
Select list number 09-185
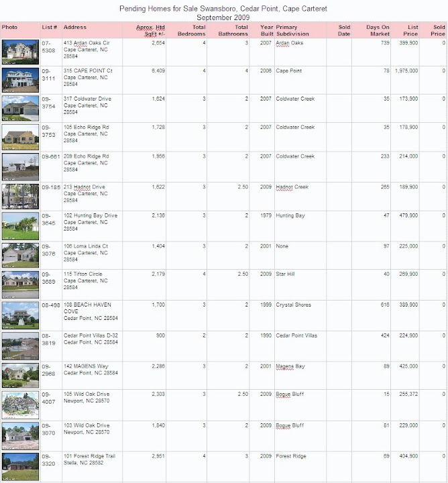click(51, 187)
